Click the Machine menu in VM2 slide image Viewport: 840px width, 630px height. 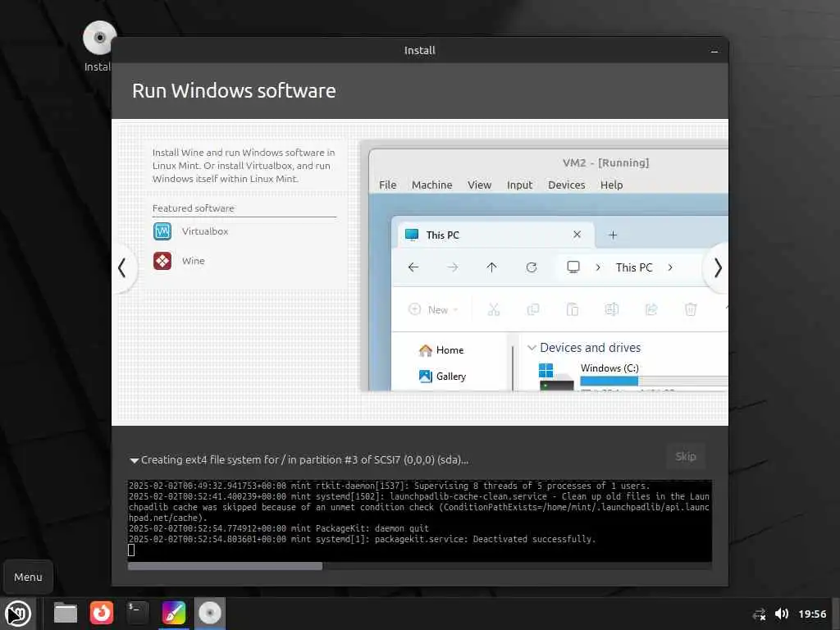431,185
